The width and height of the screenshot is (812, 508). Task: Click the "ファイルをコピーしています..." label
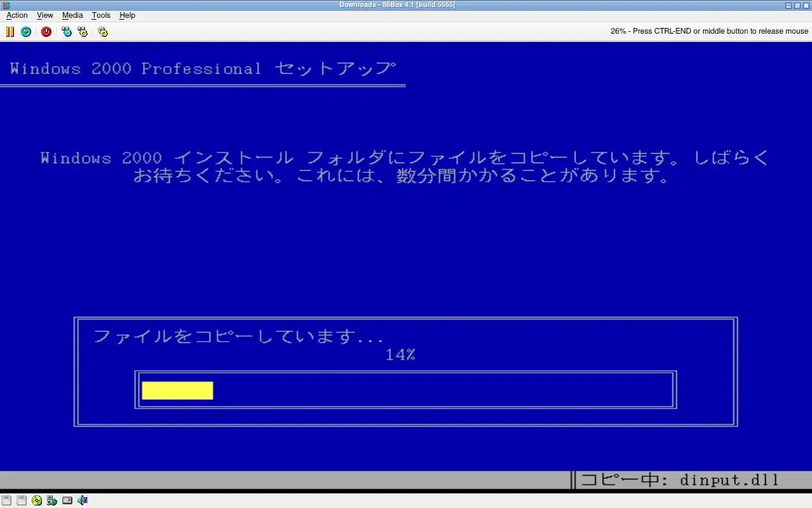click(x=239, y=337)
